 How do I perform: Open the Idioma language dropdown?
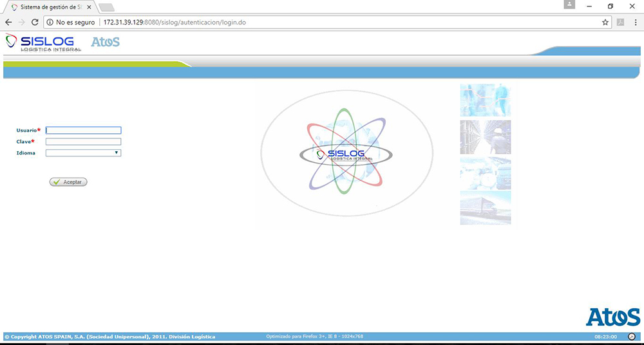click(x=83, y=153)
